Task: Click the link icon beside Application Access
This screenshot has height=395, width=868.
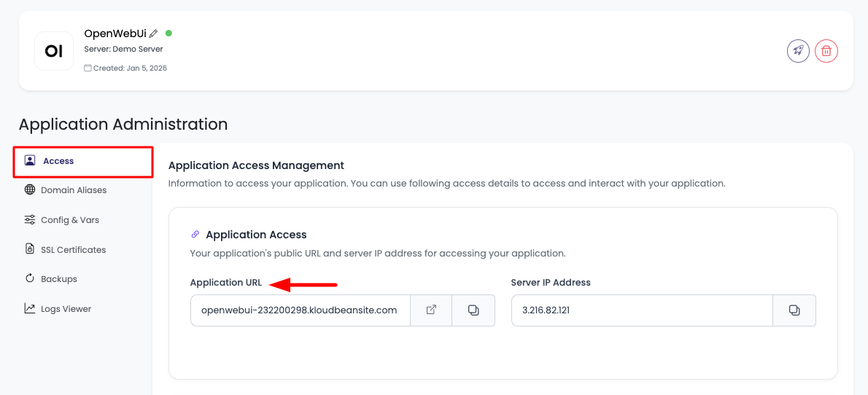Action: pyautogui.click(x=195, y=235)
